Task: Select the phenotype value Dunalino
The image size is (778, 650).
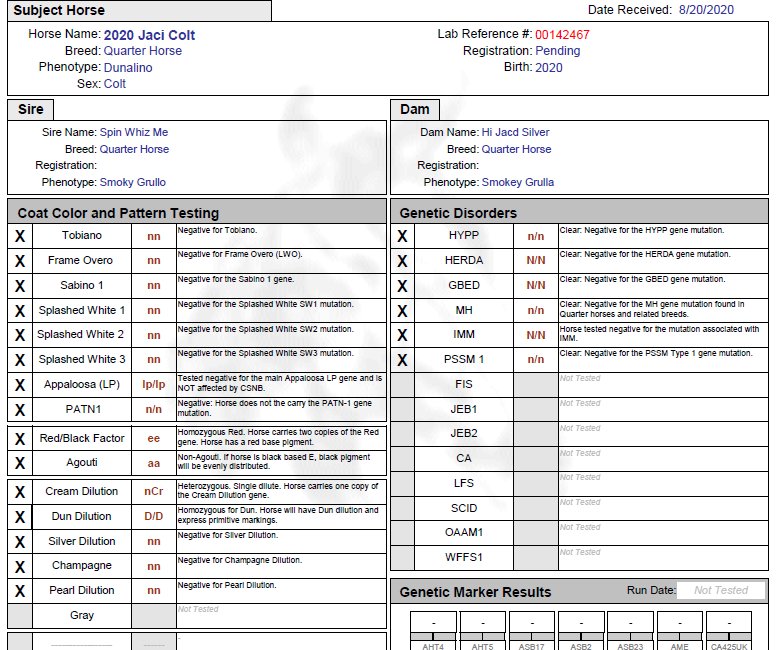Action: coord(128,67)
